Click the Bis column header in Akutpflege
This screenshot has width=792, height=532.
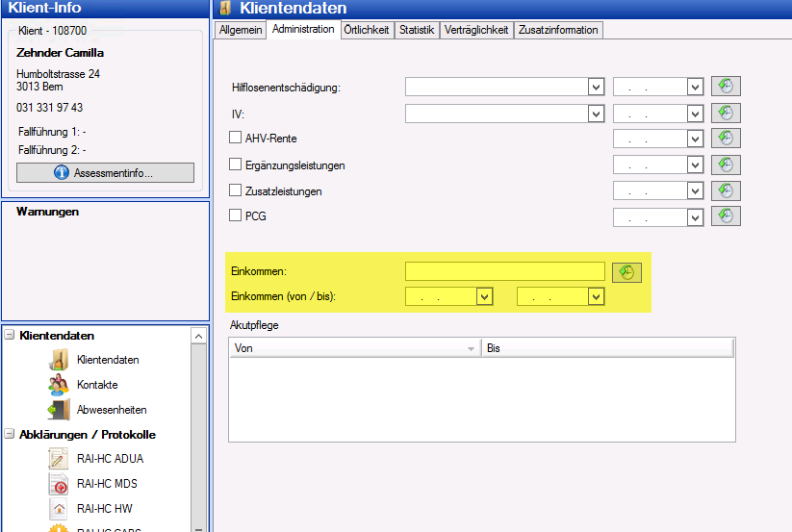[607, 348]
